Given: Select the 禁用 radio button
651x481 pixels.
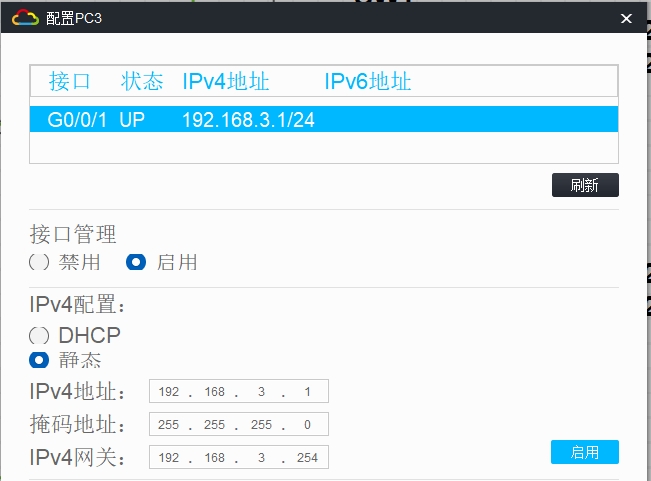Looking at the screenshot, I should pyautogui.click(x=39, y=262).
